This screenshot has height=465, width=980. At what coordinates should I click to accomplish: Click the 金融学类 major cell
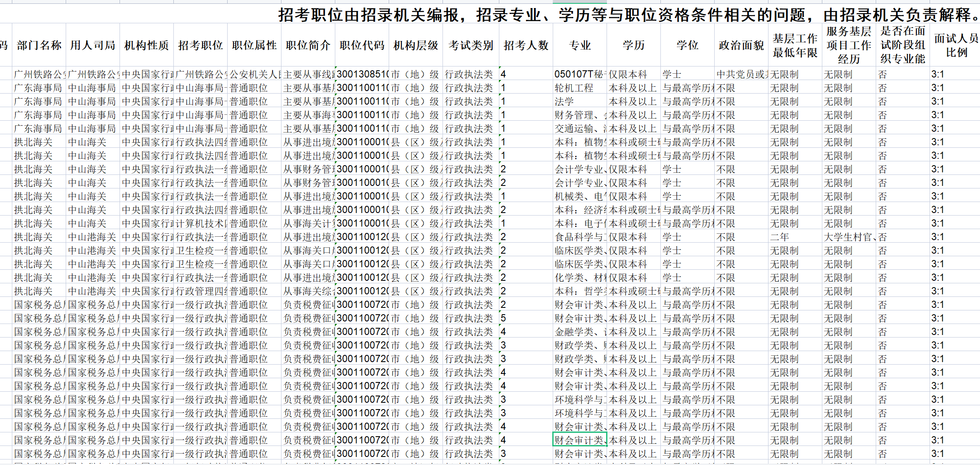[x=579, y=332]
